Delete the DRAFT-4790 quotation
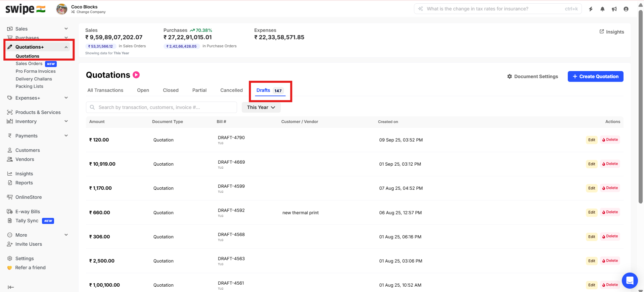 (610, 140)
